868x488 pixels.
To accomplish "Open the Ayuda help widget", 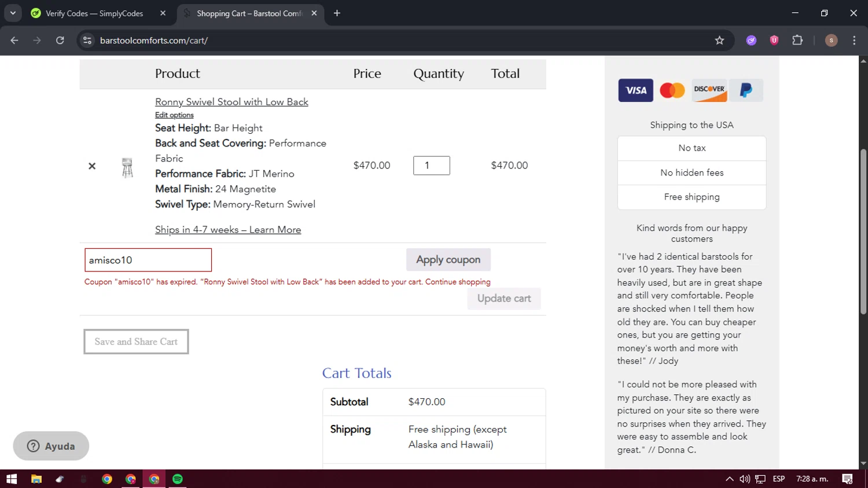I will tap(51, 446).
